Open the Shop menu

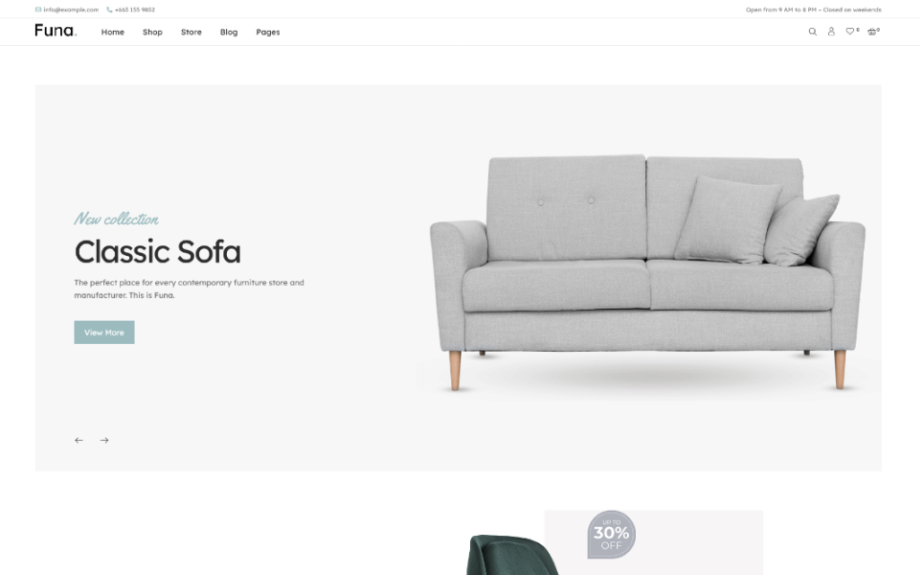152,32
